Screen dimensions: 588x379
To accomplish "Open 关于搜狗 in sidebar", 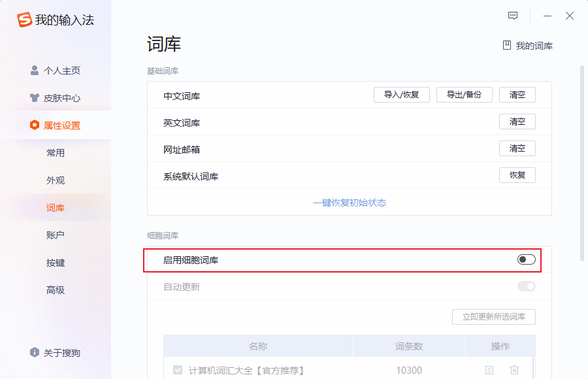I will pyautogui.click(x=56, y=353).
